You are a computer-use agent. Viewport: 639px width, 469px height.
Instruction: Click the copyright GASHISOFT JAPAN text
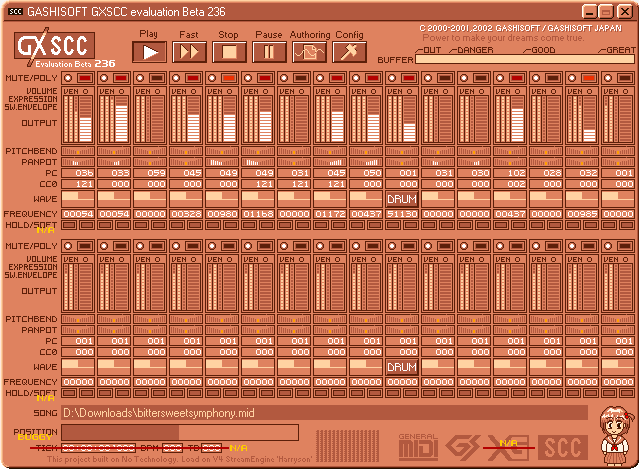(x=520, y=28)
